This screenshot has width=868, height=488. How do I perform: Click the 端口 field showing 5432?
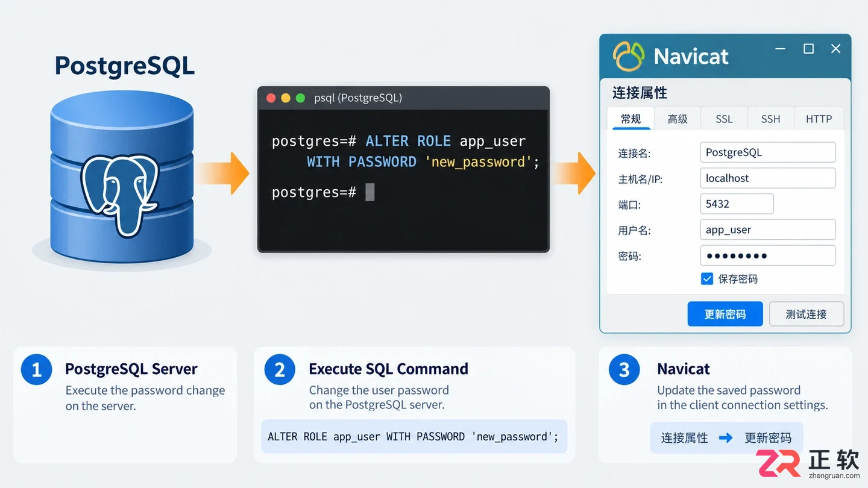737,204
